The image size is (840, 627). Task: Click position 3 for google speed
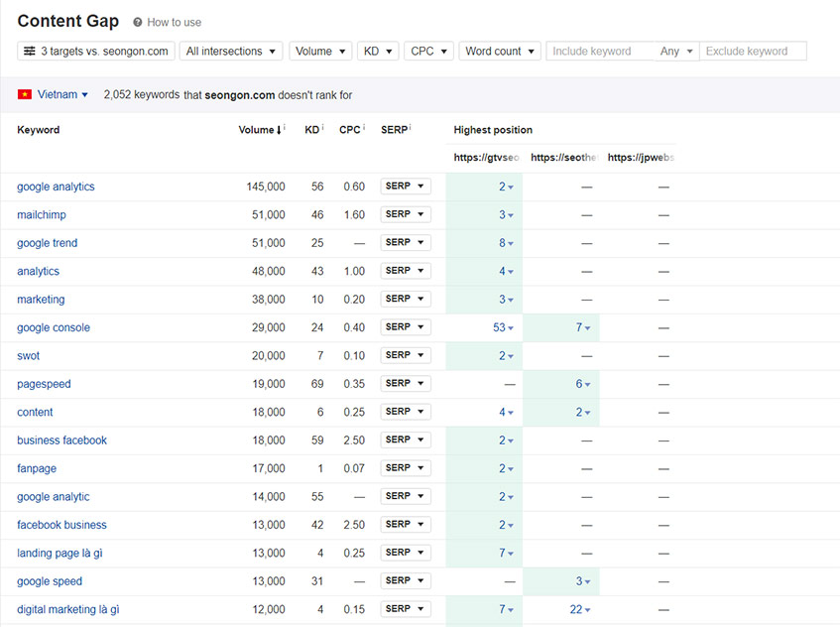click(x=583, y=581)
